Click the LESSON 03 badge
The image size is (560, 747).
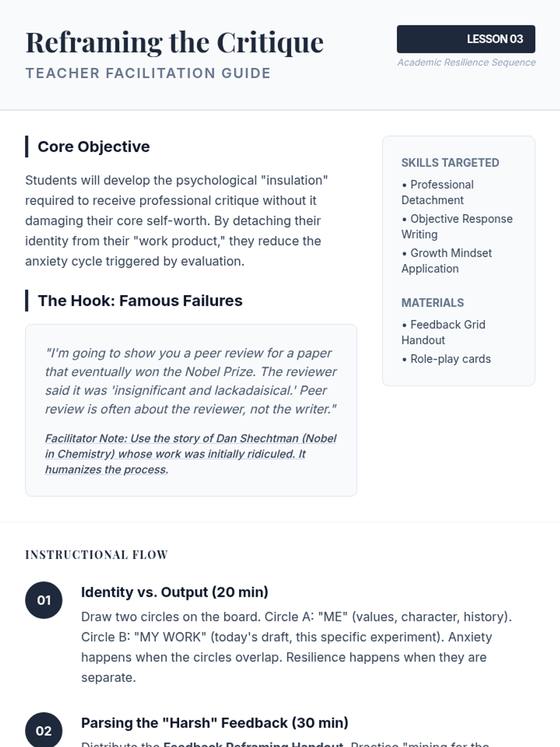point(466,39)
